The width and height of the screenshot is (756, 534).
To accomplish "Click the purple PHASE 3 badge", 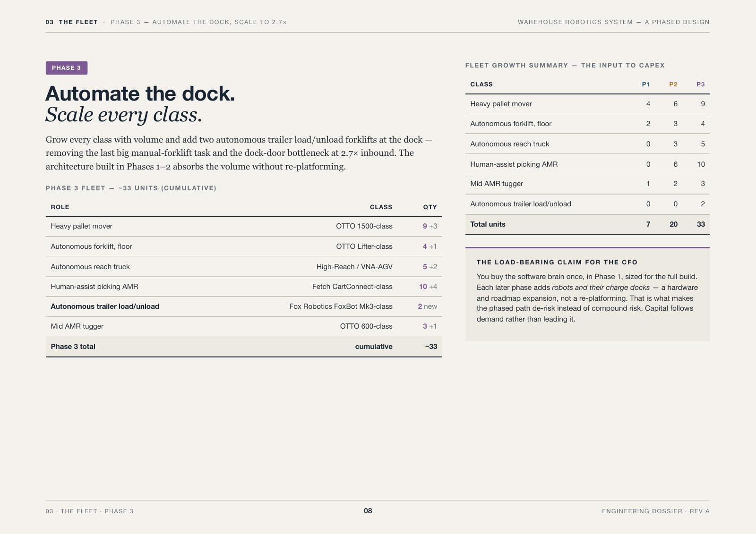I will 67,68.
